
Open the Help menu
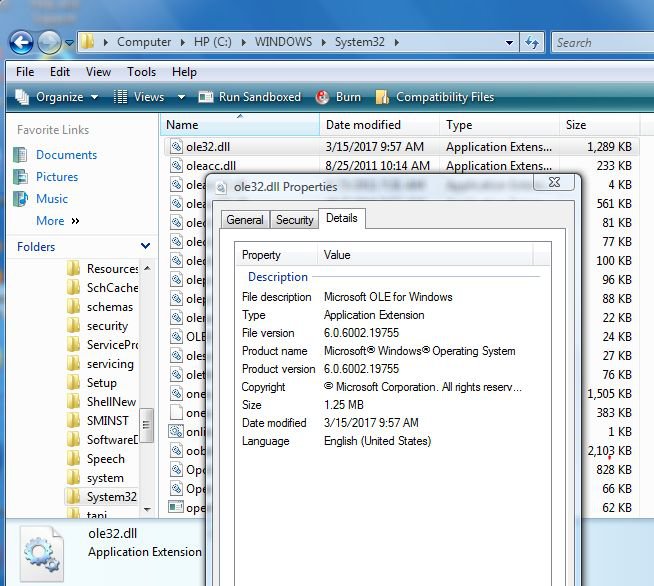[x=184, y=72]
